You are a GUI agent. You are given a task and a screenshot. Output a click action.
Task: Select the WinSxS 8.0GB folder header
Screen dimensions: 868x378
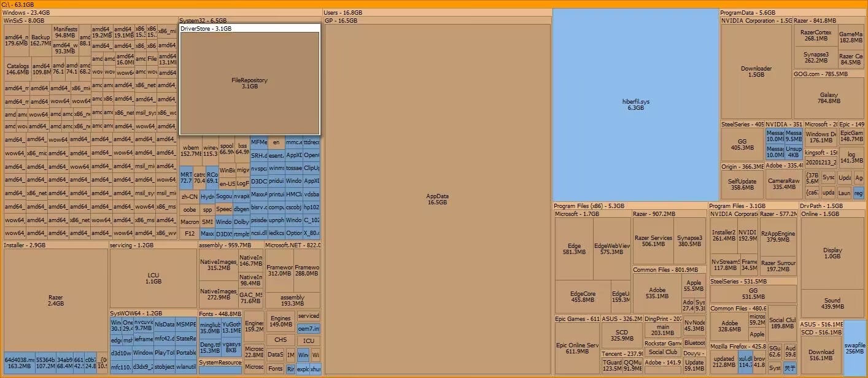(x=90, y=20)
